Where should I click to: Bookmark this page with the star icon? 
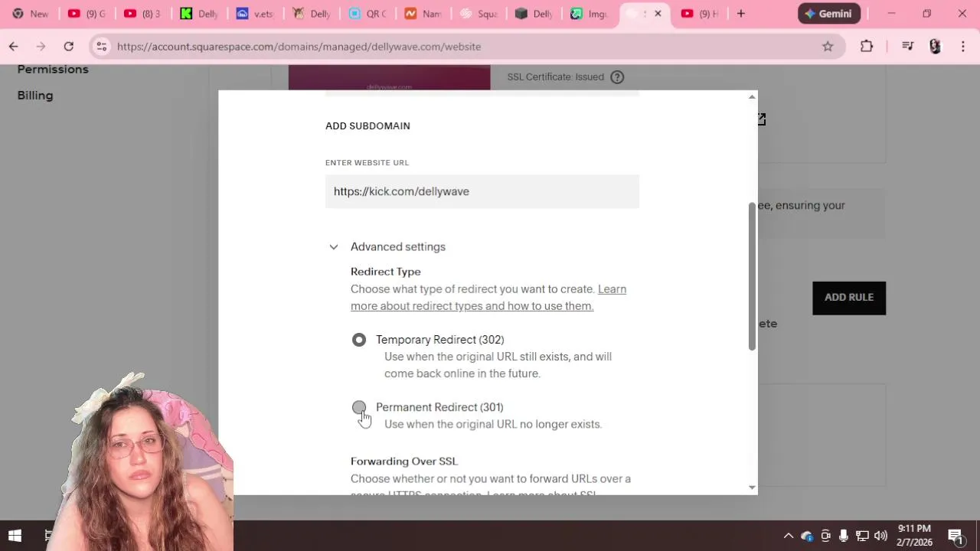828,47
